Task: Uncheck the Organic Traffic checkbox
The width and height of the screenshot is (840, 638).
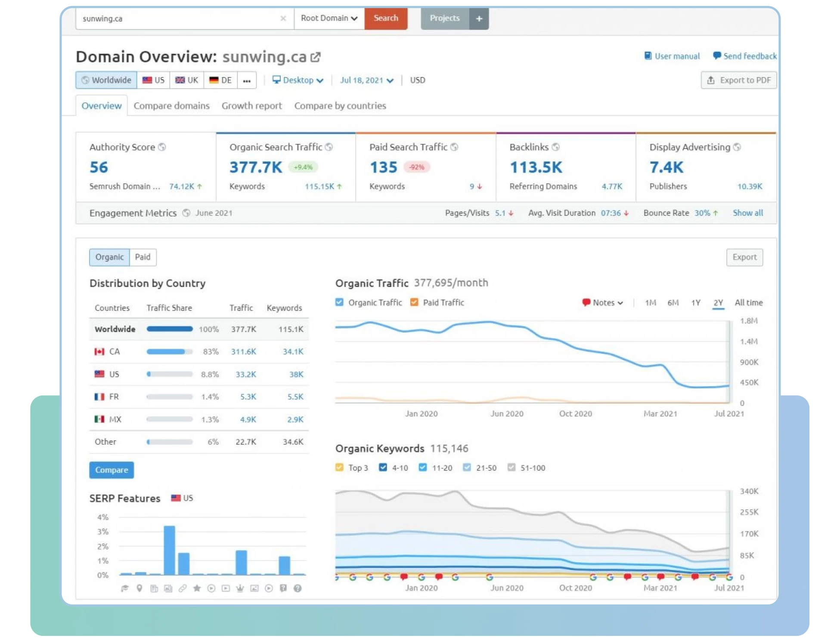Action: click(x=339, y=302)
